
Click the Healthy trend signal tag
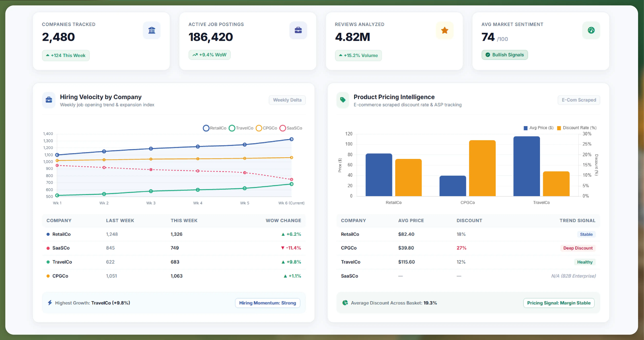point(585,262)
